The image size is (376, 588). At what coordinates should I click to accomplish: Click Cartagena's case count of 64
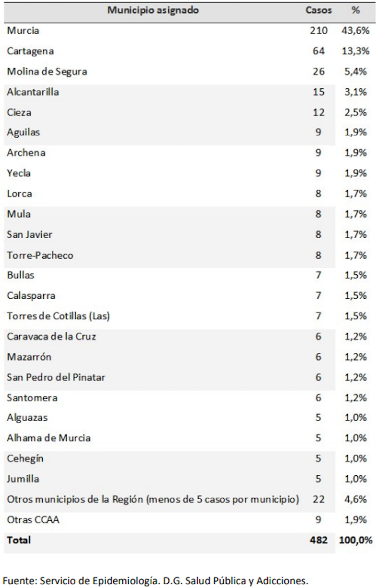coord(318,51)
